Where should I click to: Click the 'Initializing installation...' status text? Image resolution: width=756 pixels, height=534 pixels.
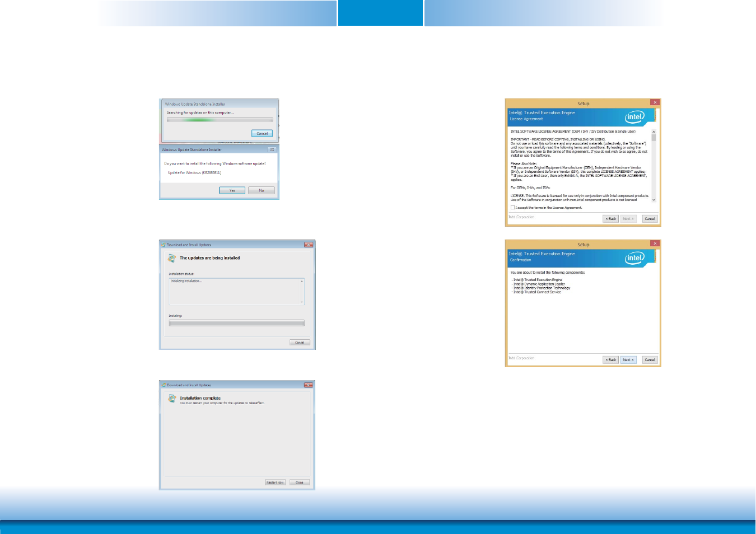tap(186, 281)
